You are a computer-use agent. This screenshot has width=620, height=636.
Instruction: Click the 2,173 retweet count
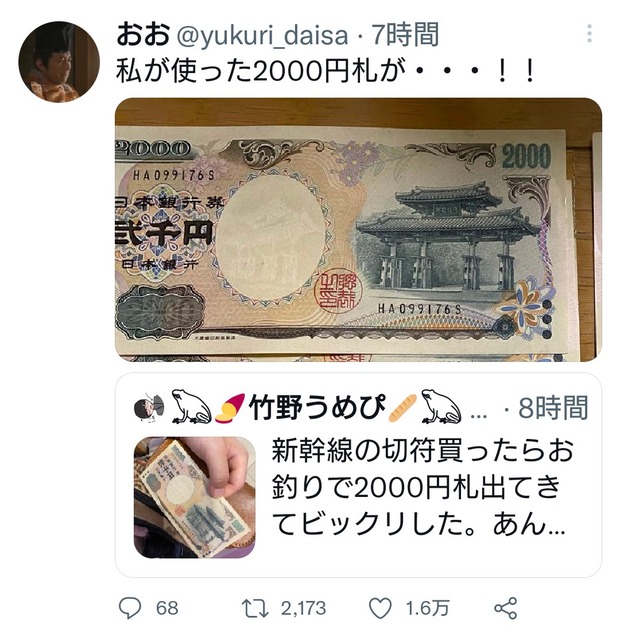point(304,608)
